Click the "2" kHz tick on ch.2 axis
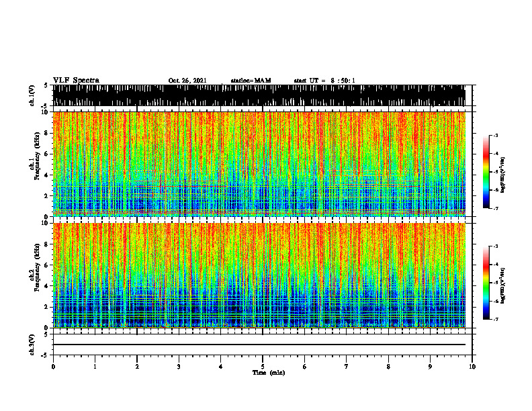The image size is (532, 411). pos(47,307)
